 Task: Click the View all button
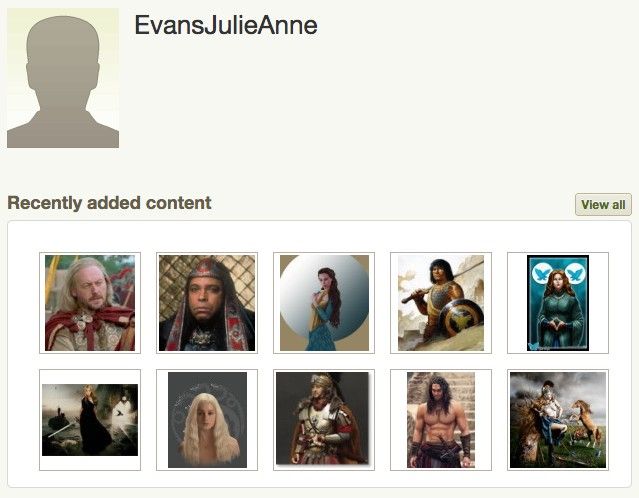pos(603,205)
